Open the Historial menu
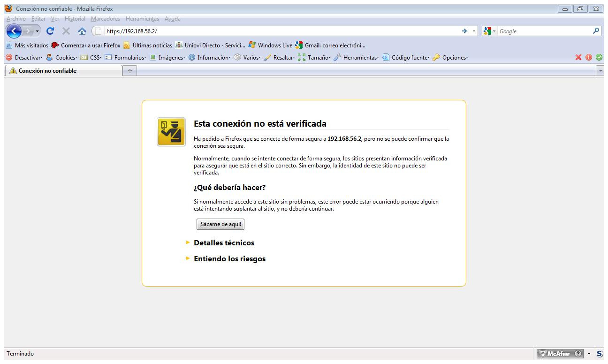608x364 pixels. click(x=75, y=19)
